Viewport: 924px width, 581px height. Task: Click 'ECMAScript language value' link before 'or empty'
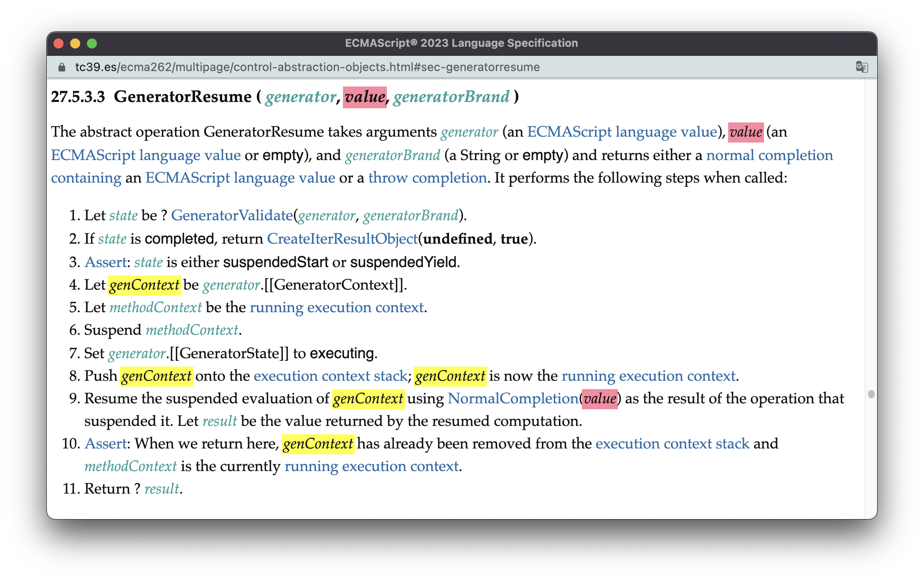point(146,155)
